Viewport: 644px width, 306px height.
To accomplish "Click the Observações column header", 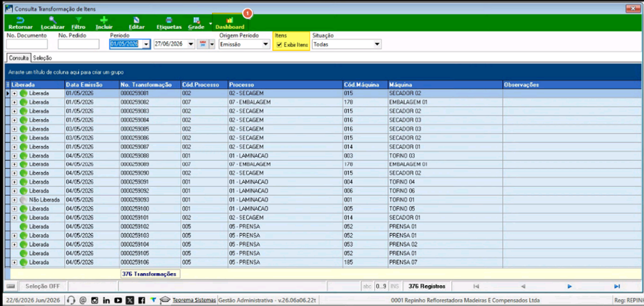I will [572, 84].
